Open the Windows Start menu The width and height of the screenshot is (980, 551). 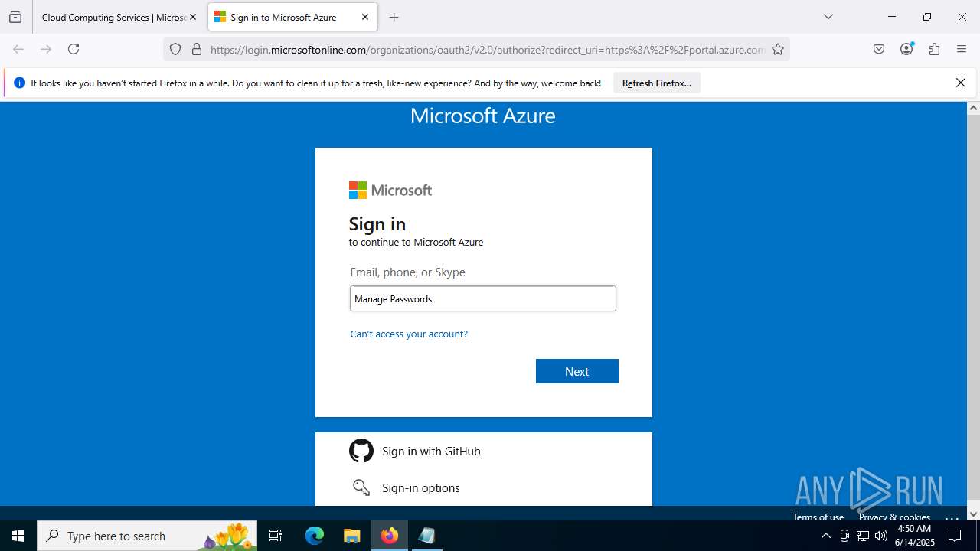18,536
